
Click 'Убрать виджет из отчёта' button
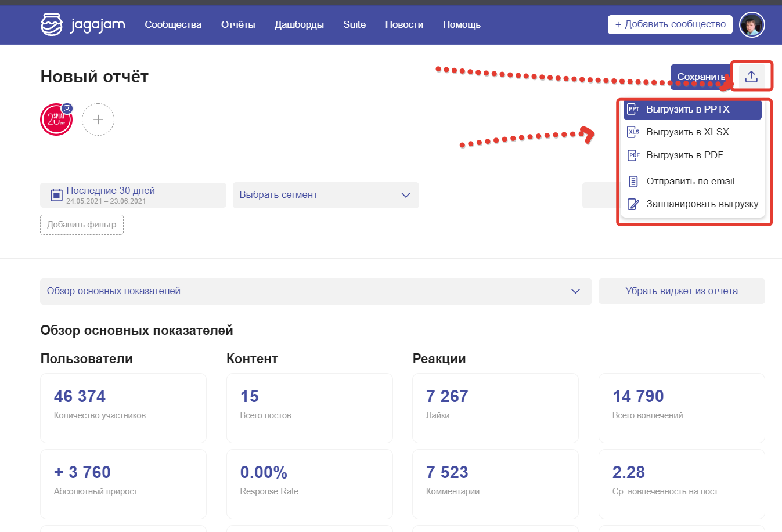tap(682, 291)
